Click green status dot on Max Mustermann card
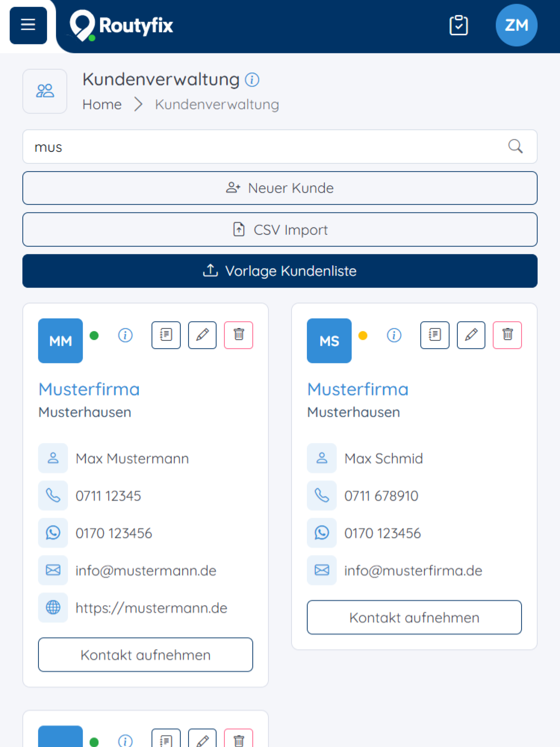This screenshot has height=747, width=560. coord(94,335)
